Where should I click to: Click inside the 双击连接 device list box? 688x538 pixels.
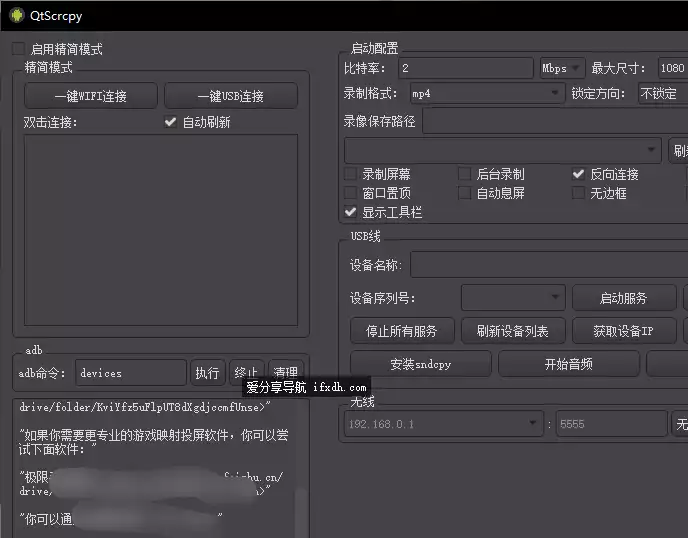coord(161,230)
